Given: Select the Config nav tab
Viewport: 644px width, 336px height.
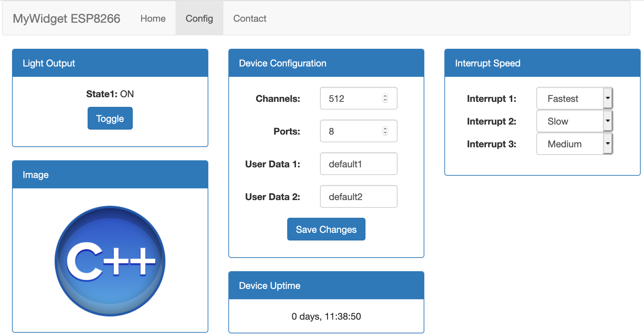Looking at the screenshot, I should [199, 18].
